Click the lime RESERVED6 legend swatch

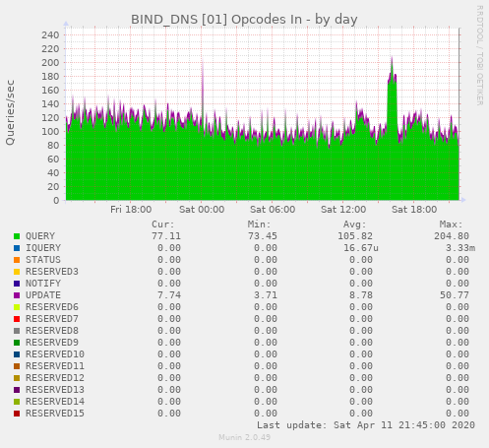17,307
